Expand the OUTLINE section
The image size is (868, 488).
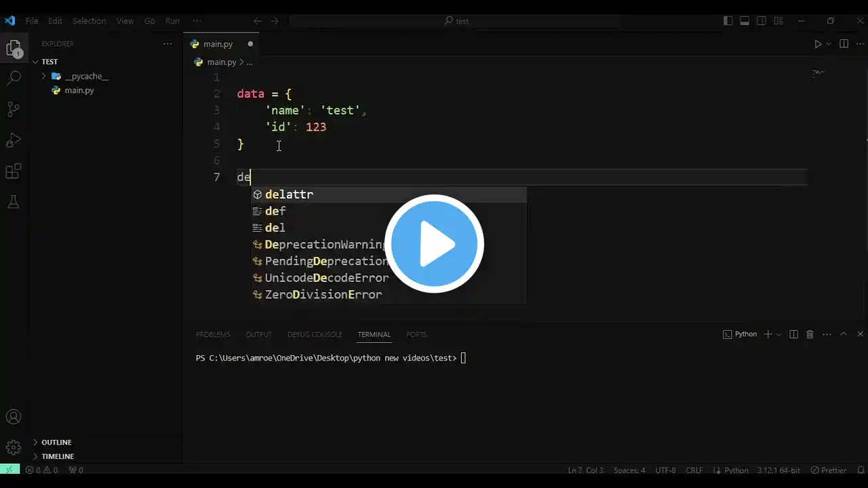point(35,443)
